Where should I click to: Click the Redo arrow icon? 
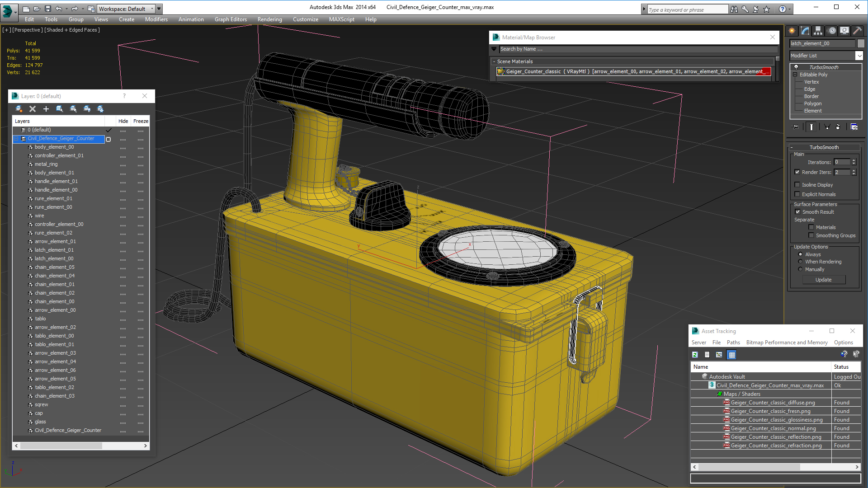click(75, 9)
